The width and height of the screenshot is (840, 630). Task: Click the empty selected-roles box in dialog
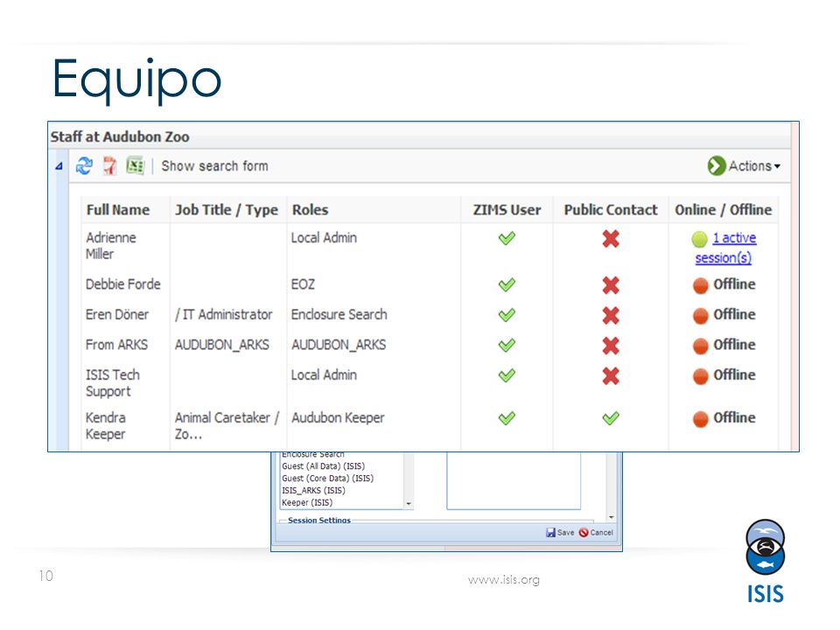pyautogui.click(x=514, y=480)
